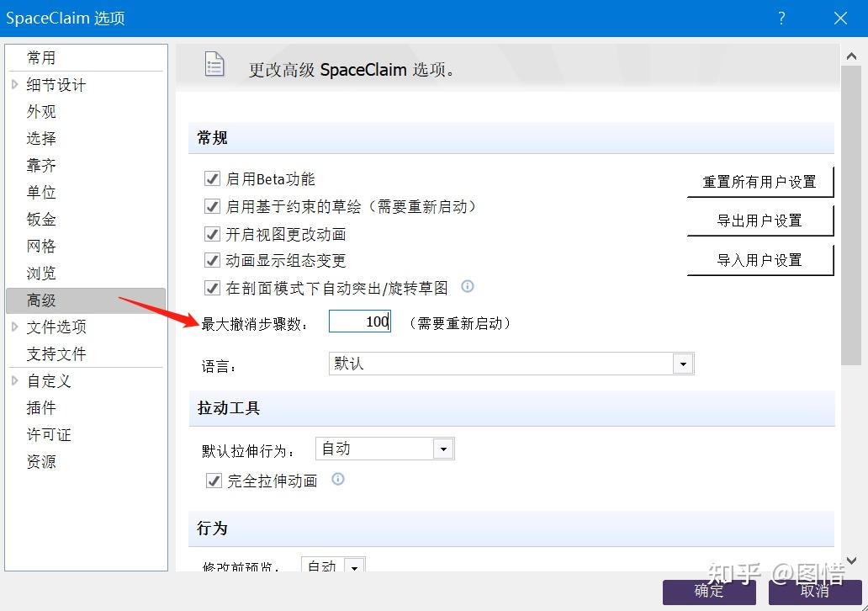Select the 常用 category in the sidebar
Image resolution: width=868 pixels, height=611 pixels.
pyautogui.click(x=42, y=57)
